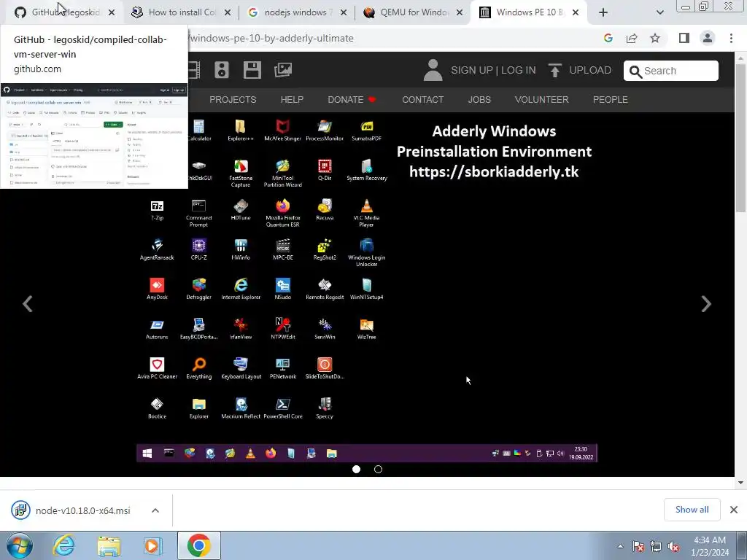Open the CONTACT menu item
This screenshot has height=560, width=747.
pos(422,99)
